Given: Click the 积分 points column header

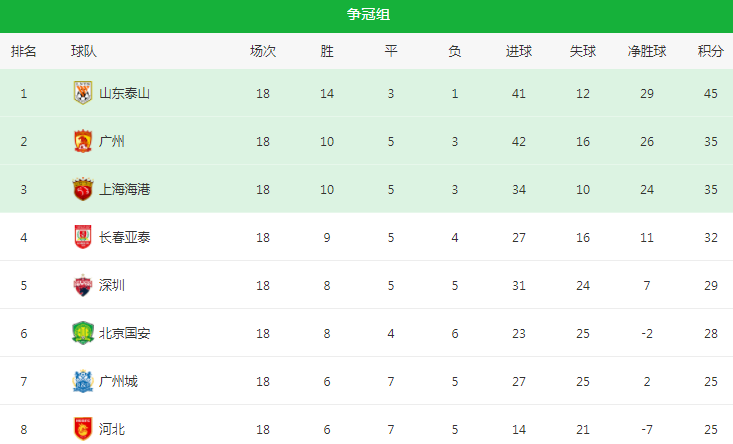Looking at the screenshot, I should coord(710,50).
